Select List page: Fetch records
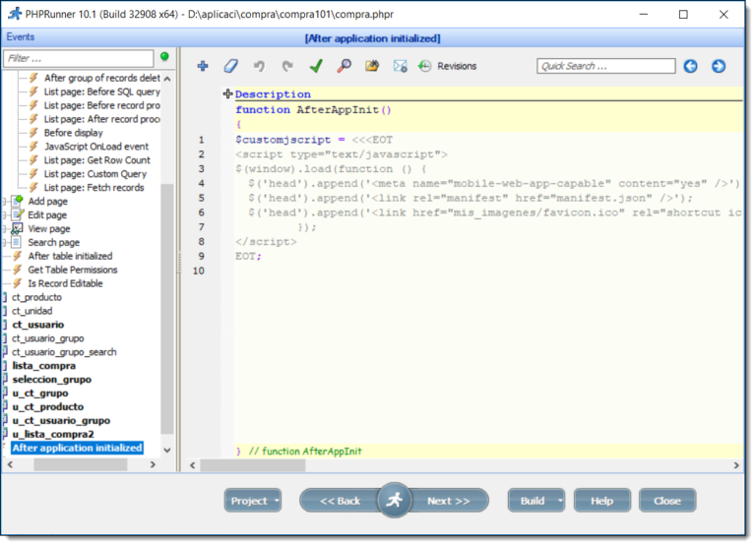Viewport: 756px width, 546px height. click(94, 188)
